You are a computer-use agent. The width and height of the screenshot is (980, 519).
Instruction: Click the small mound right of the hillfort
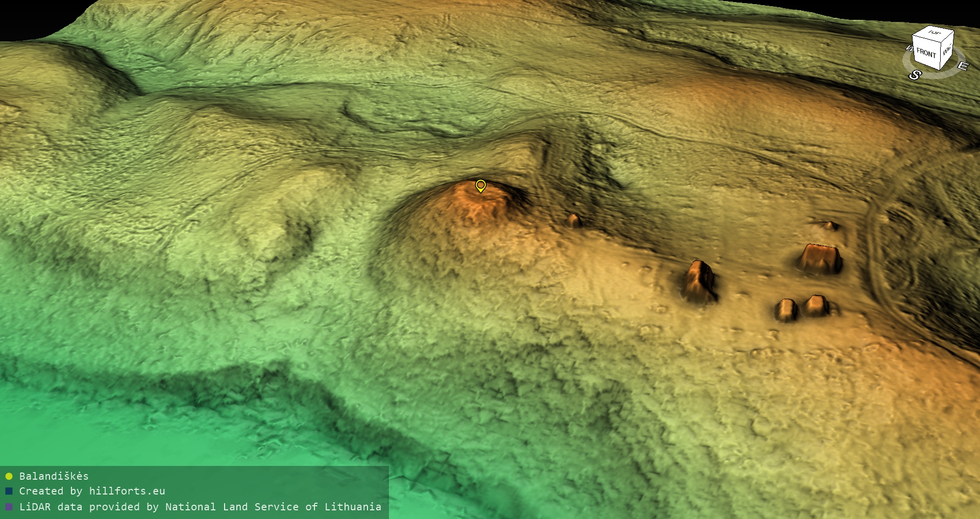tap(574, 220)
